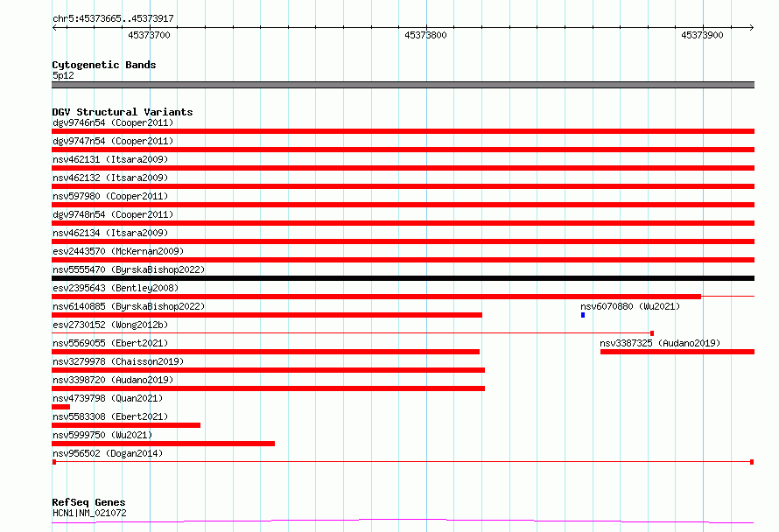Click the black nsv5555470 variant bar
Viewport: 779px width, 532px height.
click(x=403, y=278)
